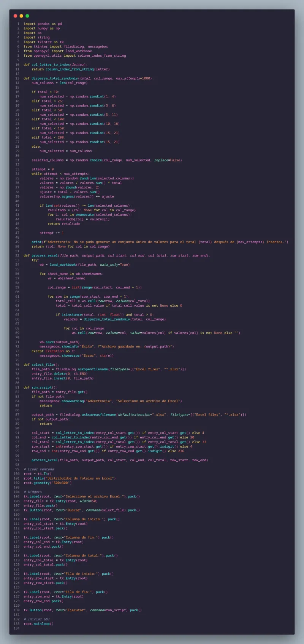Select the 'attempt += 1' line
The image size is (304, 644).
click(x=52, y=233)
